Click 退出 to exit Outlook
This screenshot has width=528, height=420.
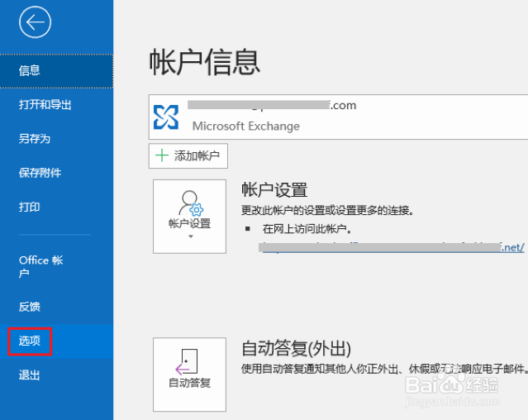[56, 375]
